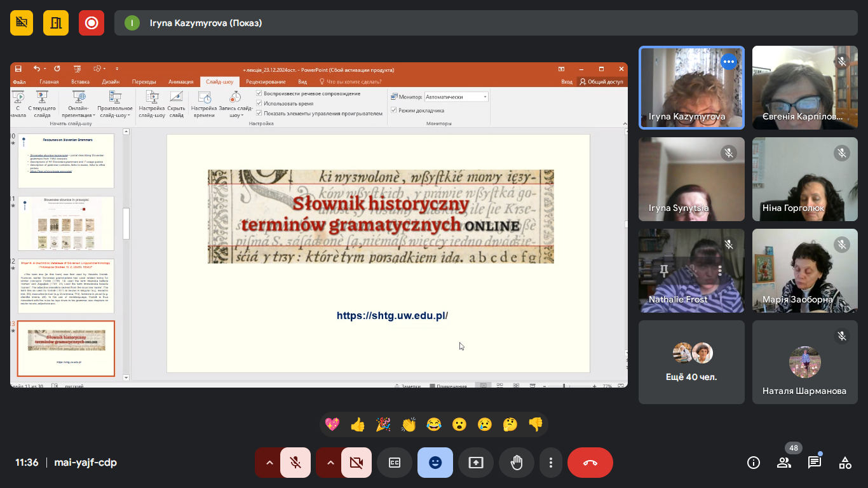Open meeting details info icon
868x488 pixels.
[754, 463]
